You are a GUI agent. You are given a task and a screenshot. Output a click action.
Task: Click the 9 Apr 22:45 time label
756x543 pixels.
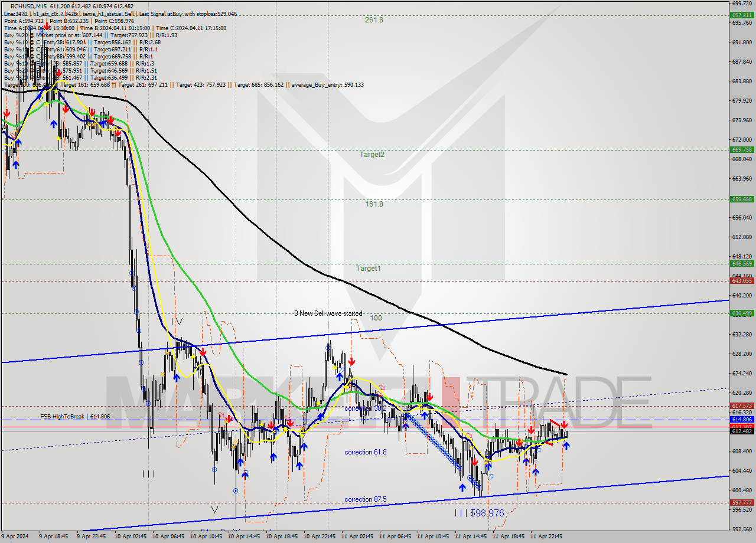tap(91, 537)
